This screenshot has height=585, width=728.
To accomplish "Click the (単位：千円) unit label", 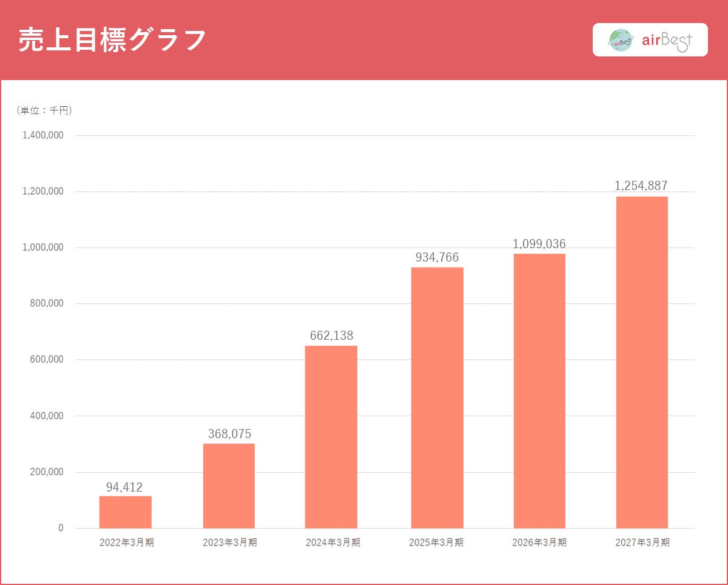I will 44,110.
